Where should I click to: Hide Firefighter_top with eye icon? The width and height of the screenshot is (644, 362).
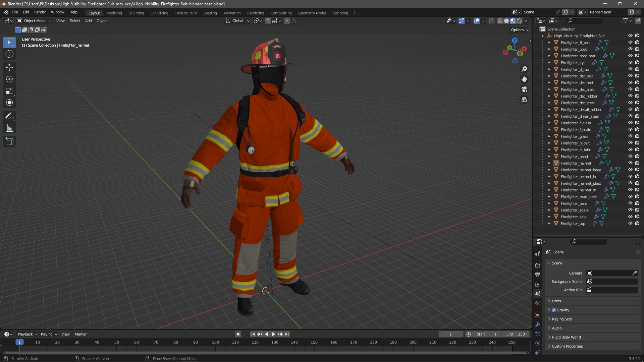tap(630, 224)
